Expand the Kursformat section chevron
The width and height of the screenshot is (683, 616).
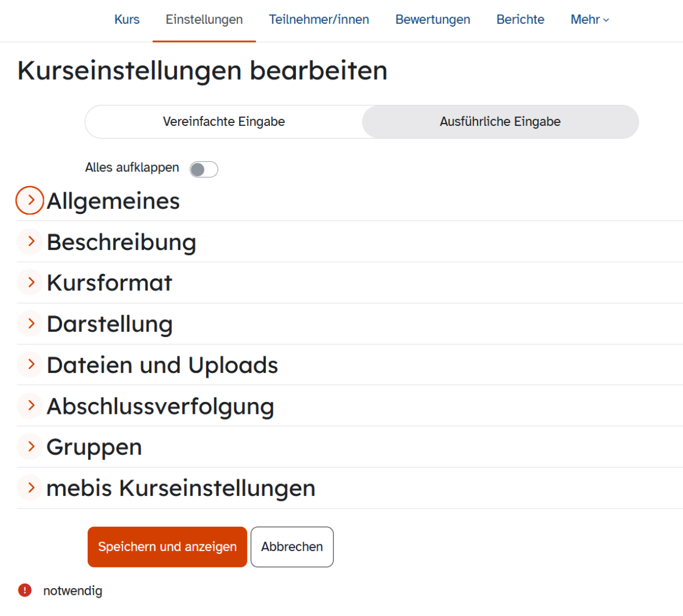tap(30, 282)
